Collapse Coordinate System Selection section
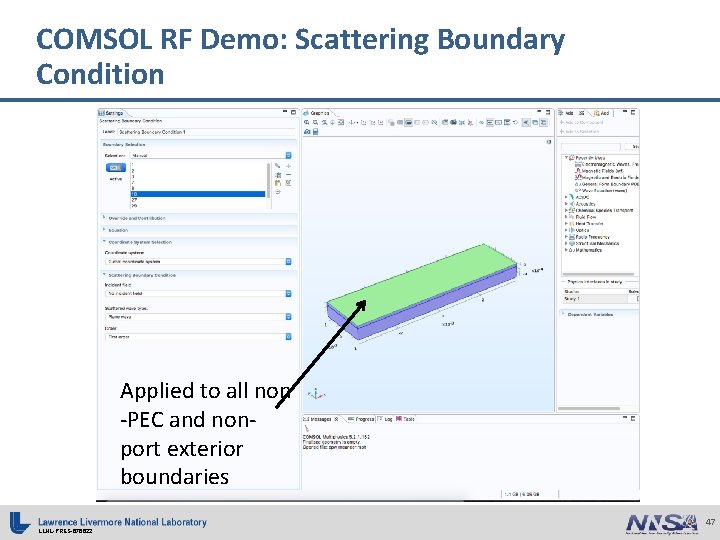 [x=105, y=242]
